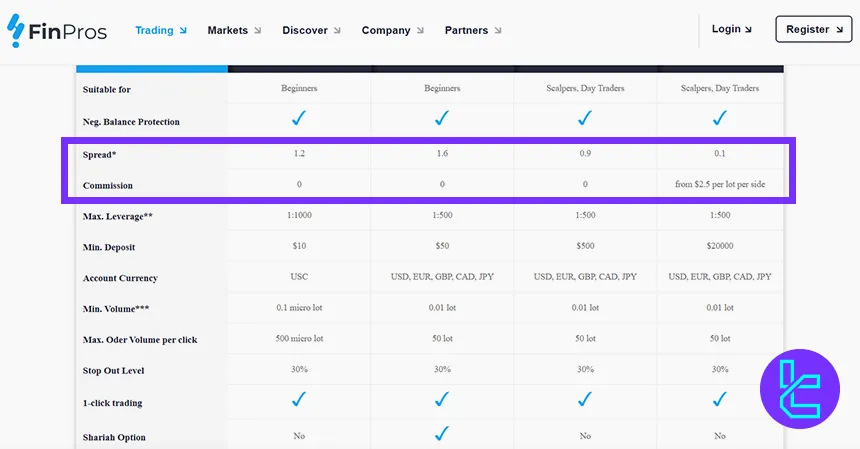
Task: Click the '500 micro lot' cell
Action: click(x=299, y=338)
